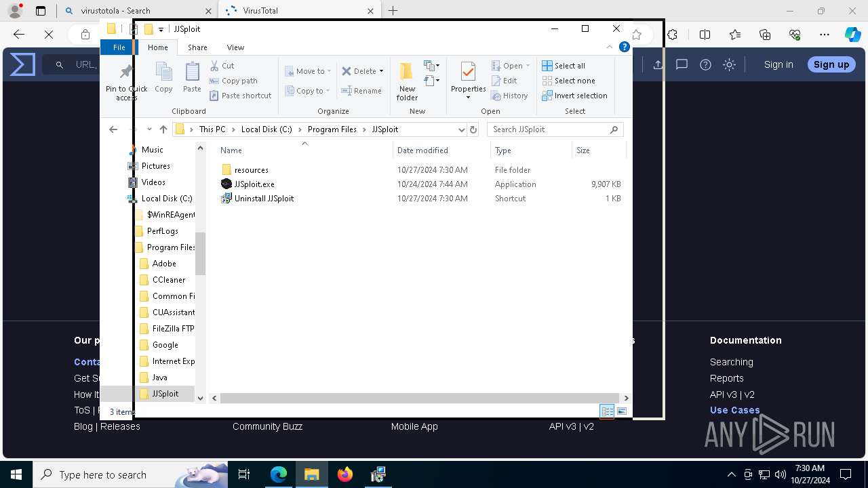Click the Search JJSploit field
Viewport: 868px width, 488px height.
(555, 129)
